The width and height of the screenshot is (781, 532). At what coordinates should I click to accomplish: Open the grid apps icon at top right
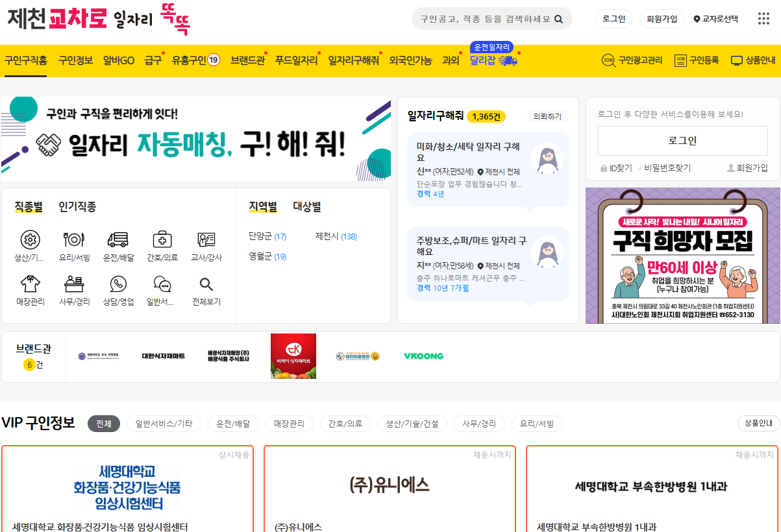pyautogui.click(x=763, y=19)
